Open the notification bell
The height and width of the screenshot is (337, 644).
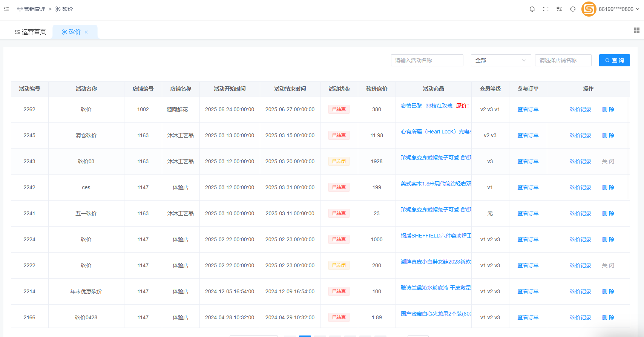coord(532,9)
